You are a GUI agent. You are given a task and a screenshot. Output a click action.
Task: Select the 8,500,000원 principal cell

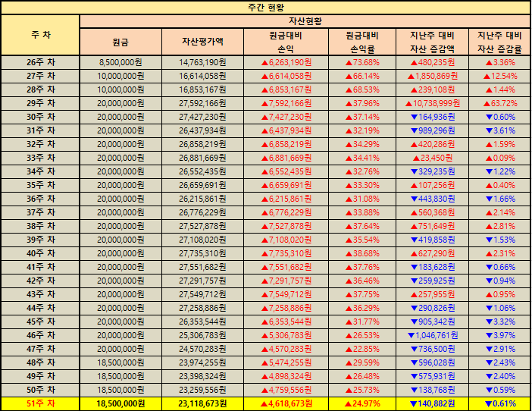120,62
